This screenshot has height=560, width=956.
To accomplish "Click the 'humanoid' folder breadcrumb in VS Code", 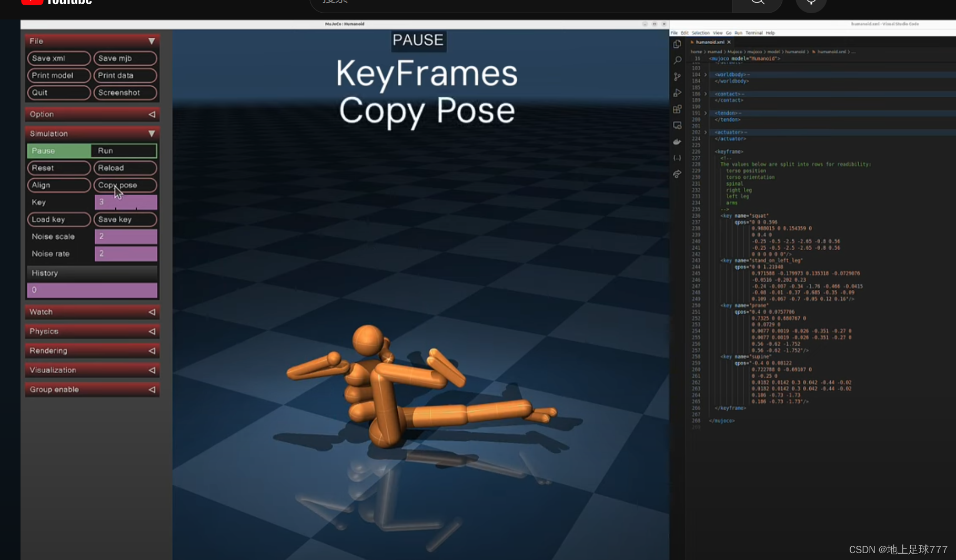I will [795, 52].
